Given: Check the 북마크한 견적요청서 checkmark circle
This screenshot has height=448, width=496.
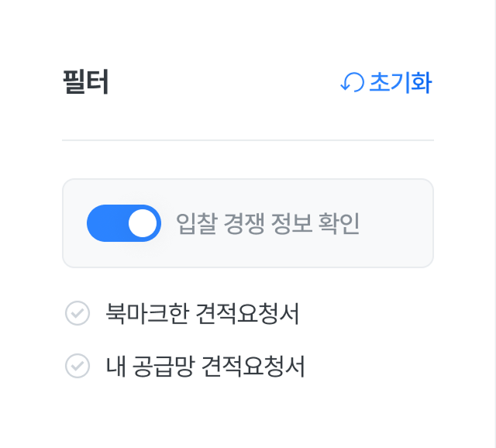Looking at the screenshot, I should point(77,314).
